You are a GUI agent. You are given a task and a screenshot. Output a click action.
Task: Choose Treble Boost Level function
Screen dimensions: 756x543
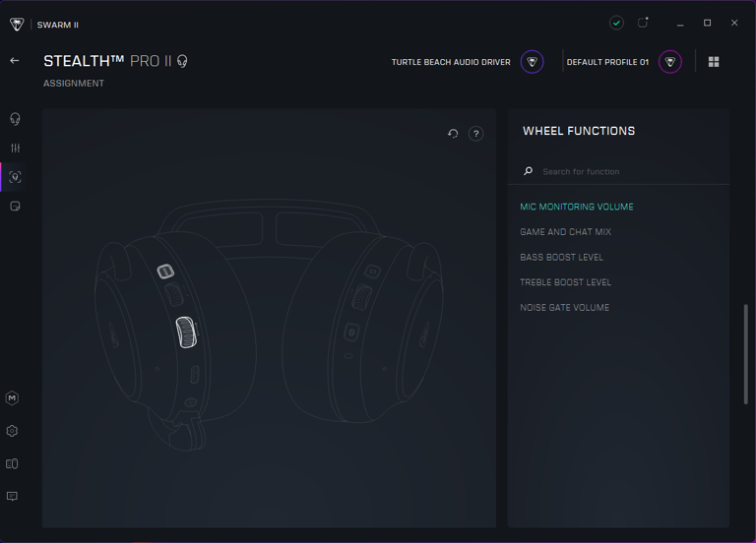pos(566,282)
